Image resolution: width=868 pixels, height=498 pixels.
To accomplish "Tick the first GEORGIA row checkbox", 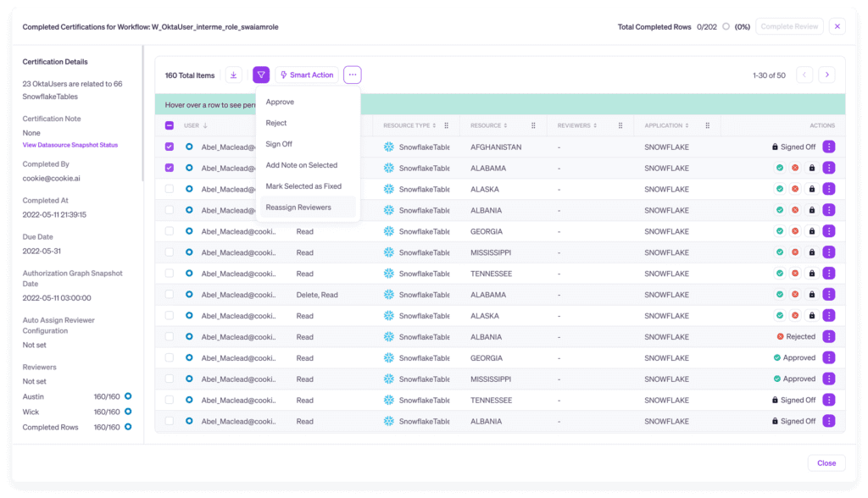I will [x=170, y=230].
